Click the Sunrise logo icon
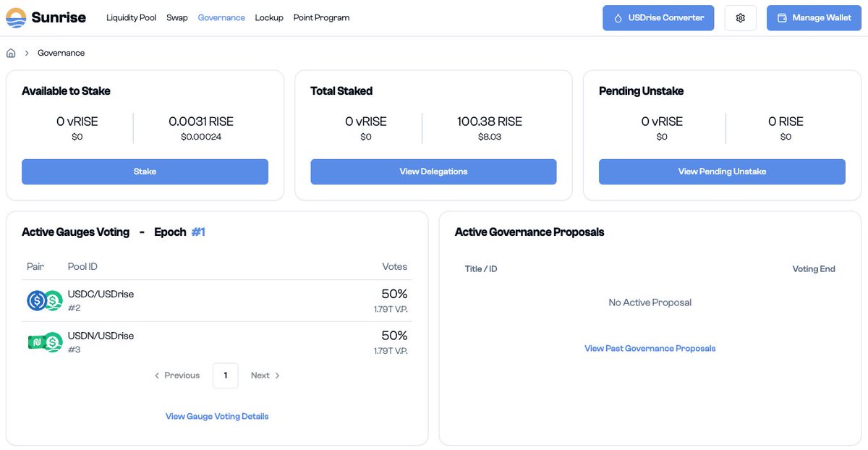This screenshot has width=868, height=450. [16, 17]
